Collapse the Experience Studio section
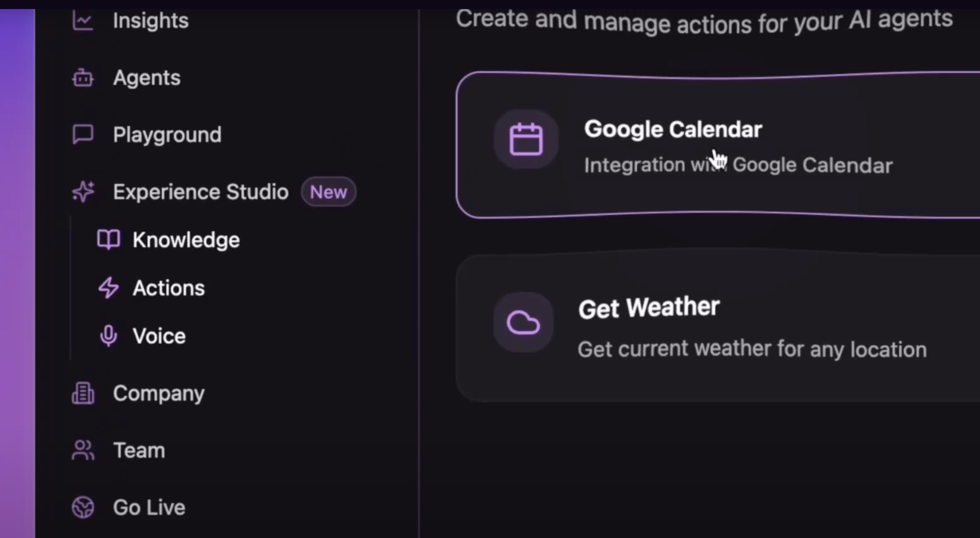The image size is (980, 538). tap(200, 192)
